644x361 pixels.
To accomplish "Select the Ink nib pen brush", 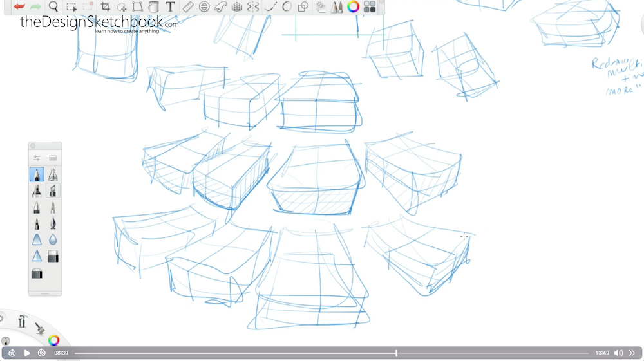I will coord(53,223).
